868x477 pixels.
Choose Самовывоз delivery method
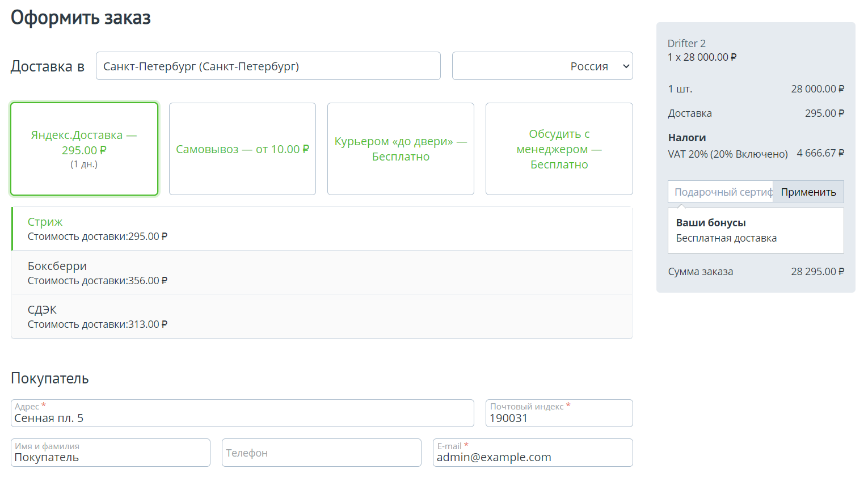pyautogui.click(x=242, y=149)
